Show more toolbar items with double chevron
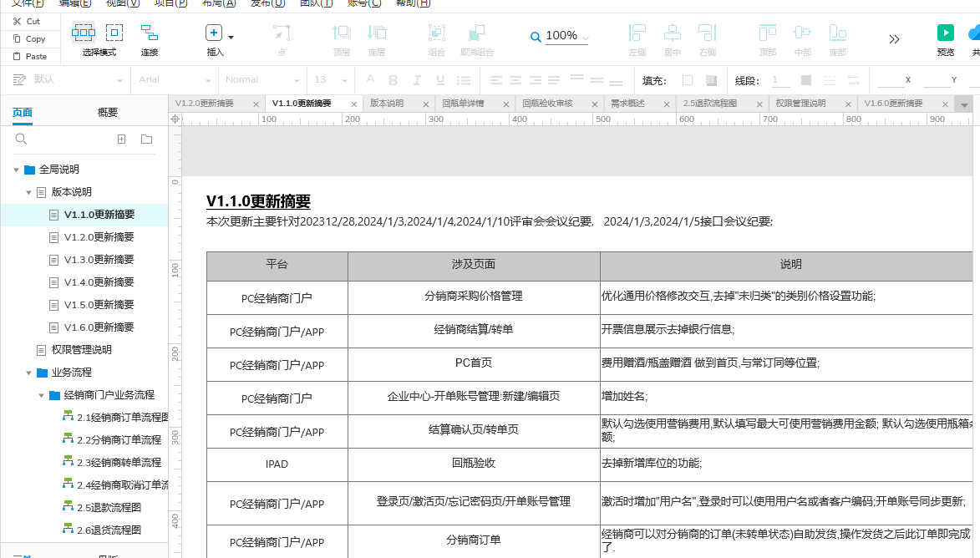The width and height of the screenshot is (980, 558). click(894, 39)
